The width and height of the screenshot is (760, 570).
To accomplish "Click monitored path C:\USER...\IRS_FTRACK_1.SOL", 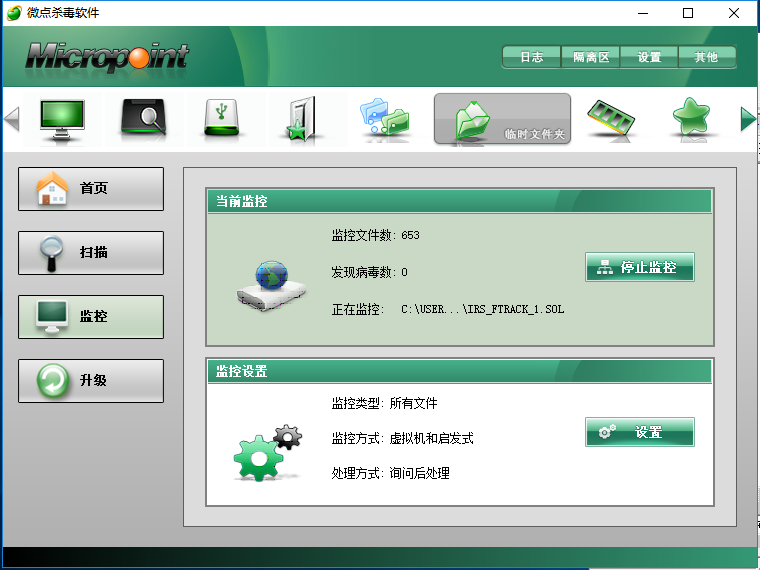I will 483,309.
